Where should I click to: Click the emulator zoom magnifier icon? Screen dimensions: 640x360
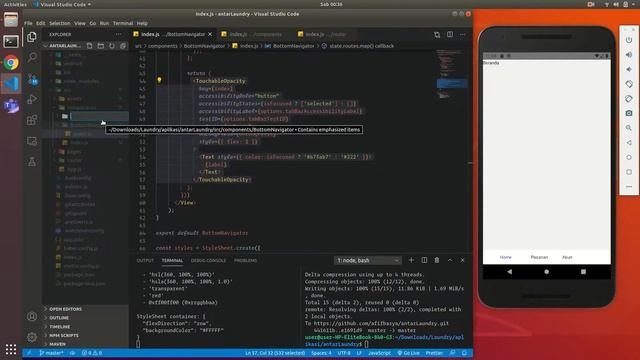629,128
